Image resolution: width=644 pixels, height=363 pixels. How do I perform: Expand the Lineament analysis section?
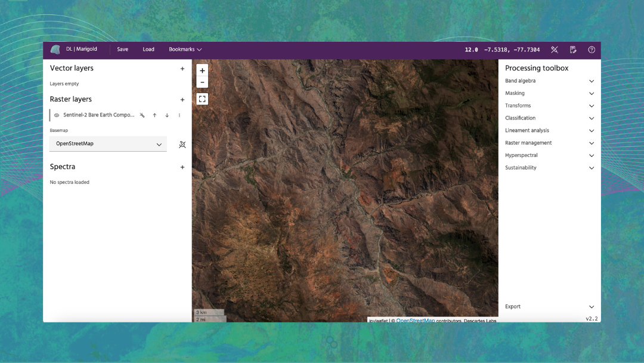550,130
